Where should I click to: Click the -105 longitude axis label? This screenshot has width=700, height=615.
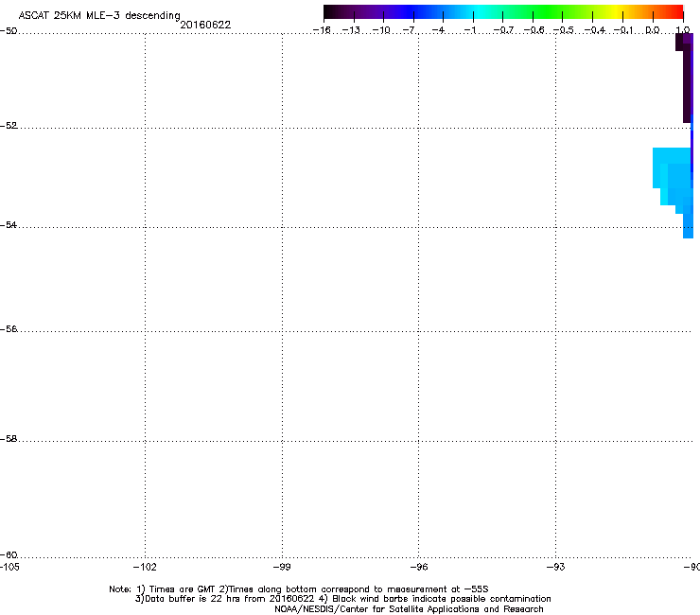[9, 567]
